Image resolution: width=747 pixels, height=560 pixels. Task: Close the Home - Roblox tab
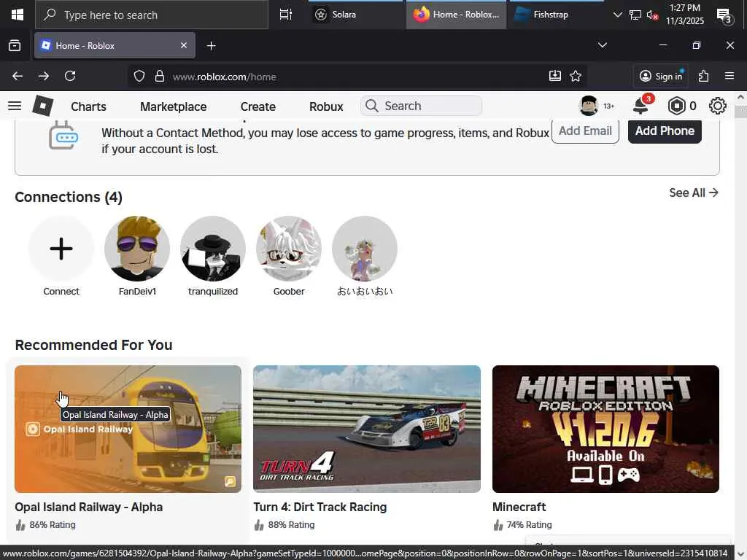pos(184,46)
